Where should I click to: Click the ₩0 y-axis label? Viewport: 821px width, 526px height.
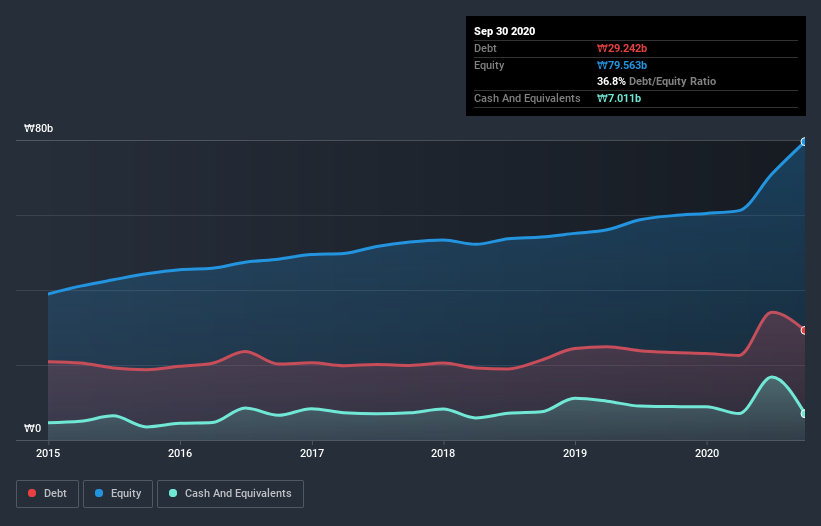(32, 428)
